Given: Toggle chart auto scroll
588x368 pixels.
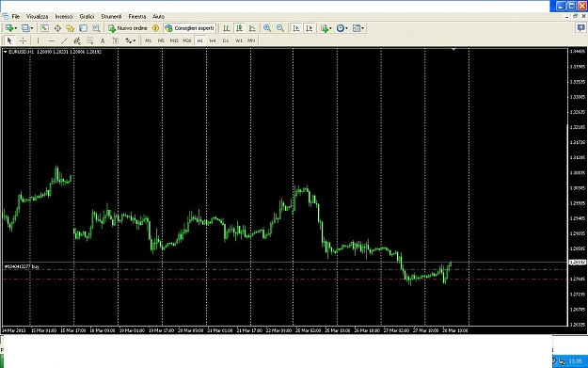Looking at the screenshot, I should [x=295, y=28].
